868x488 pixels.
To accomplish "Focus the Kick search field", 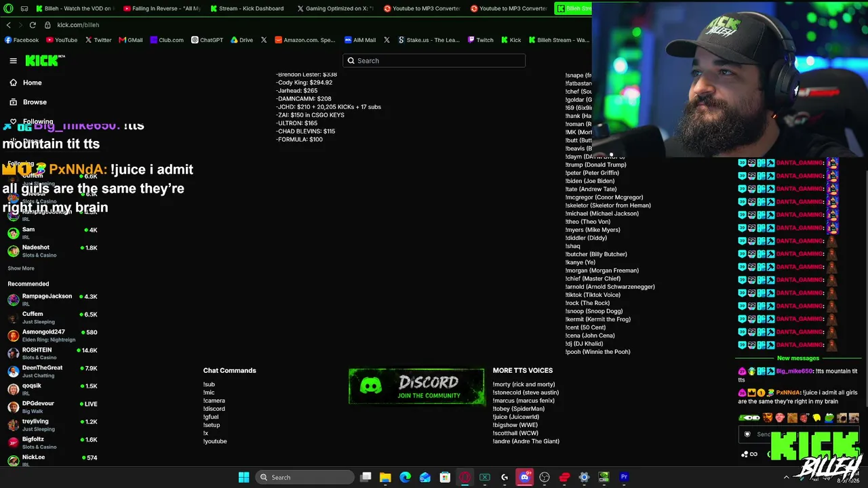I will coord(434,60).
